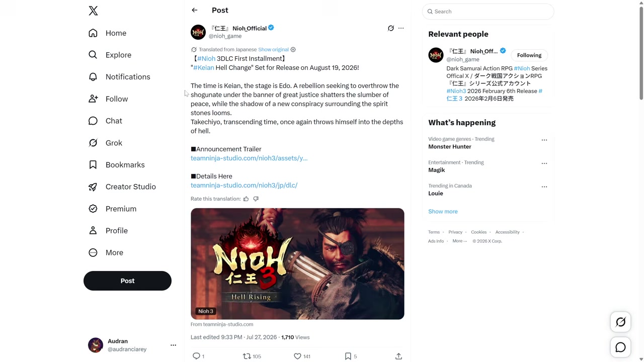644x362 pixels.
Task: Like the Nioh post
Action: click(x=302, y=356)
